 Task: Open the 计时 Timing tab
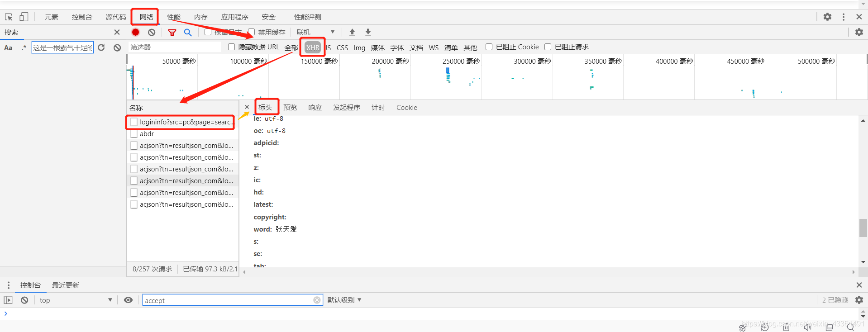(378, 107)
